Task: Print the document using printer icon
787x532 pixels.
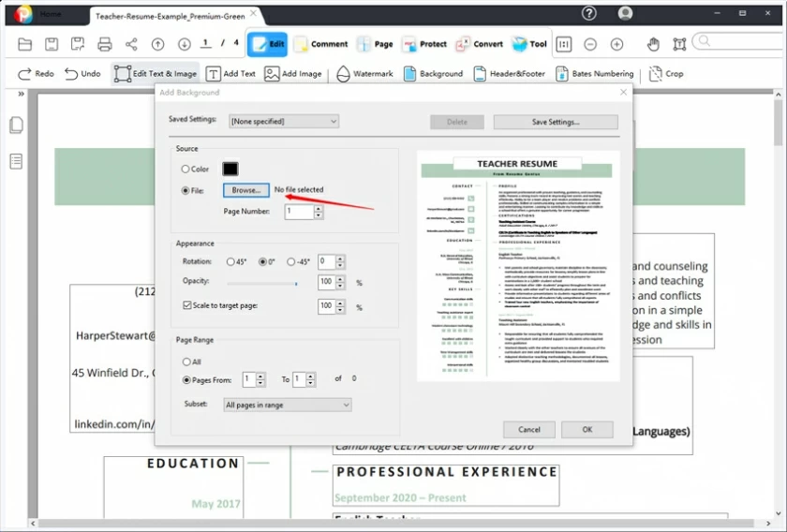Action: click(104, 44)
